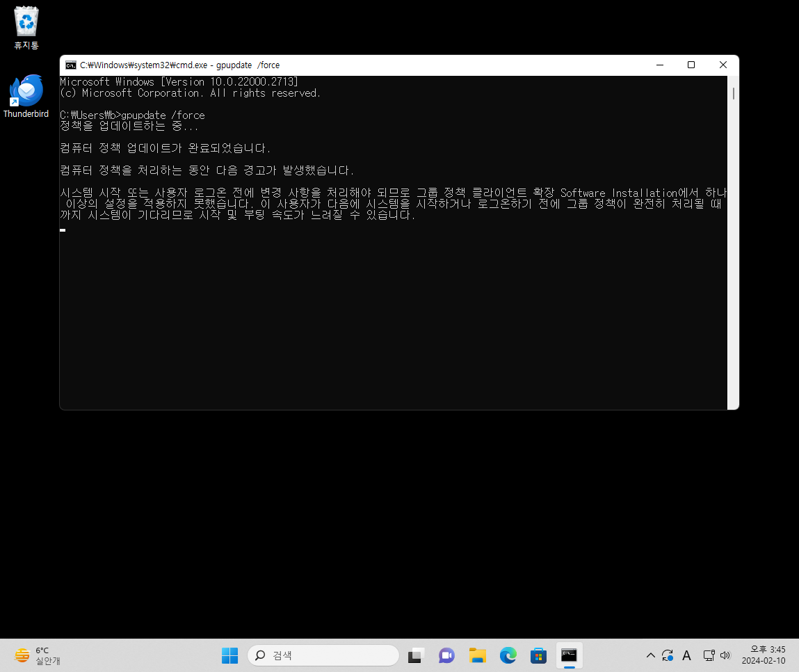The width and height of the screenshot is (799, 672).
Task: Click the '경고가 발생했습니다.' warning line
Action: 207,170
